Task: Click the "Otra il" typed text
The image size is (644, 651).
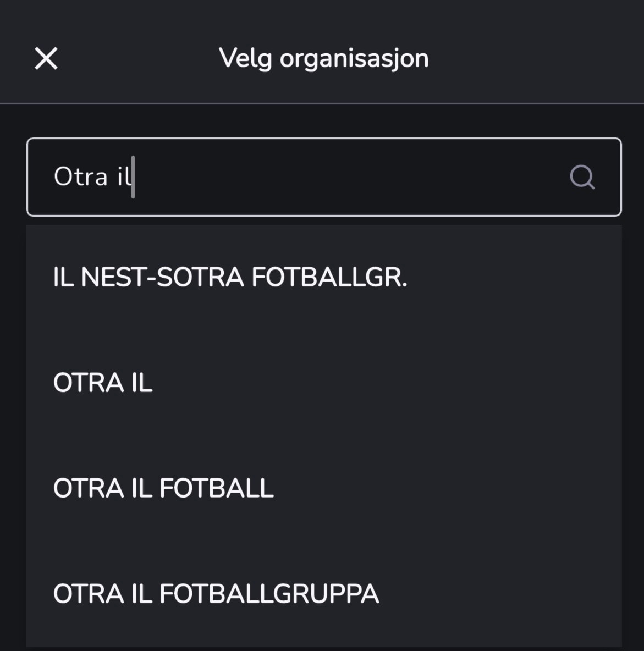Action: click(92, 177)
